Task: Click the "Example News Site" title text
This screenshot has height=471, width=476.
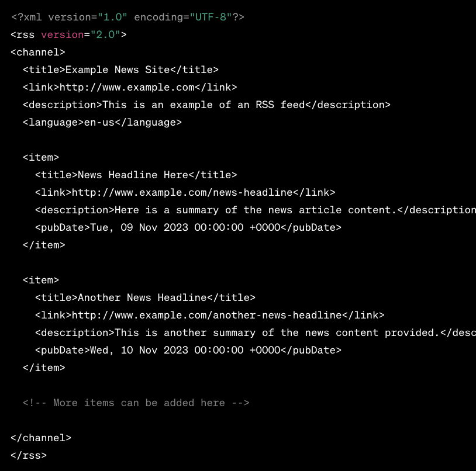Action: (x=117, y=70)
